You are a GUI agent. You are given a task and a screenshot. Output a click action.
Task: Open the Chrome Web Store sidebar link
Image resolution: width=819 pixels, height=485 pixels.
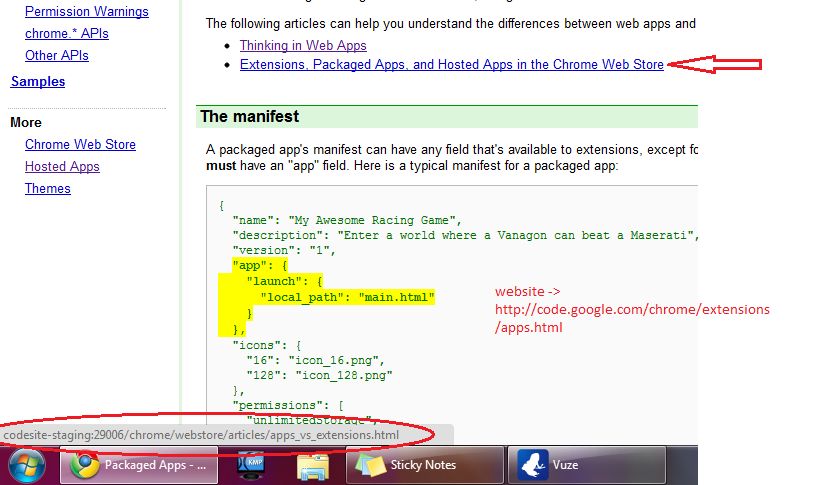point(80,145)
